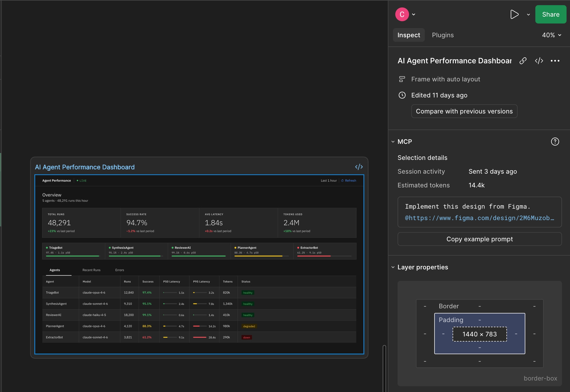The width and height of the screenshot is (570, 392).
Task: Open the three-dots more options menu
Action: point(555,61)
